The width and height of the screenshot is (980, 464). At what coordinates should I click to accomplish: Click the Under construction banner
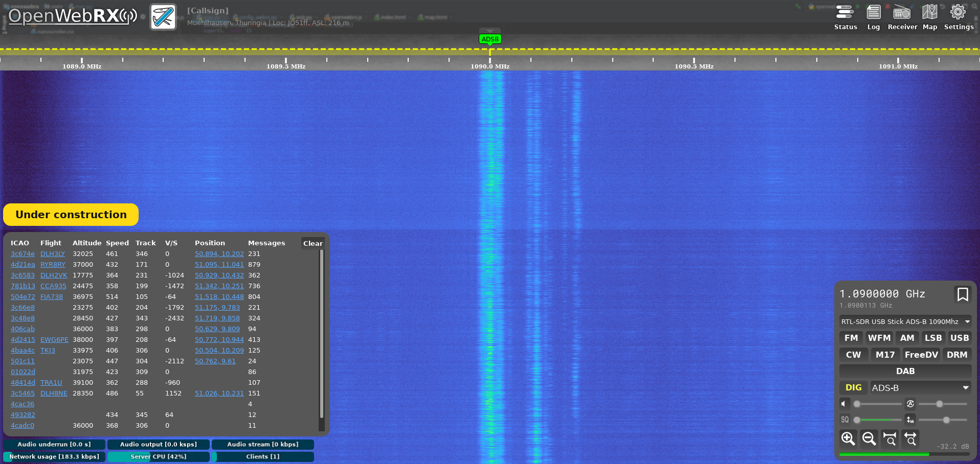pyautogui.click(x=71, y=215)
